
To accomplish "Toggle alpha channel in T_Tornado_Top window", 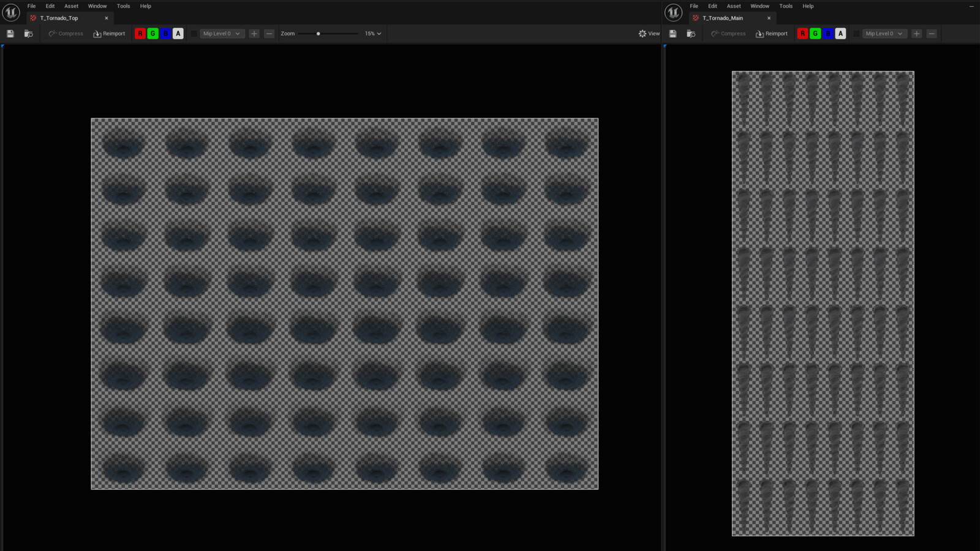I will tap(178, 34).
